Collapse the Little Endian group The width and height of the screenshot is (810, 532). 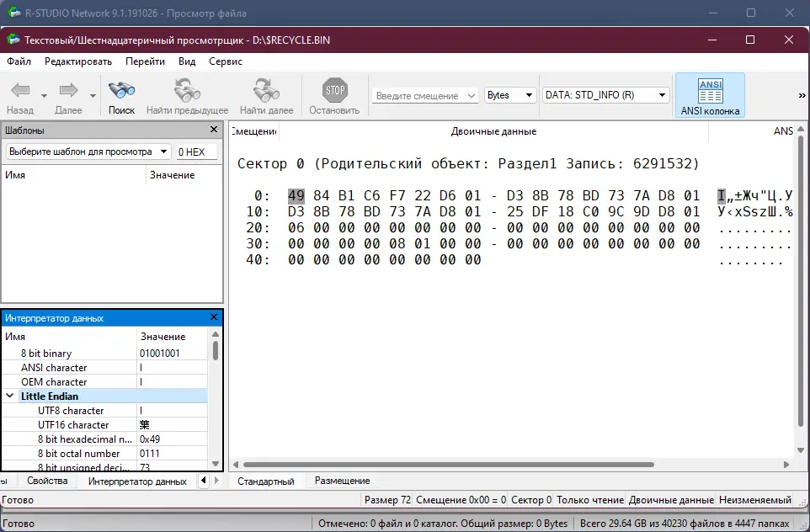pyautogui.click(x=10, y=396)
